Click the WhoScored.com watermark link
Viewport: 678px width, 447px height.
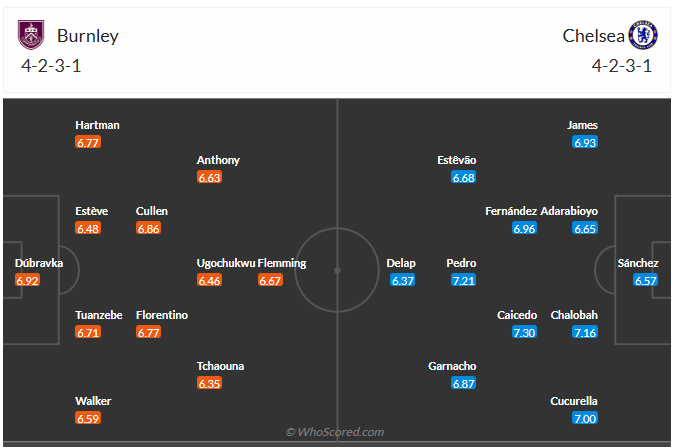pos(335,432)
